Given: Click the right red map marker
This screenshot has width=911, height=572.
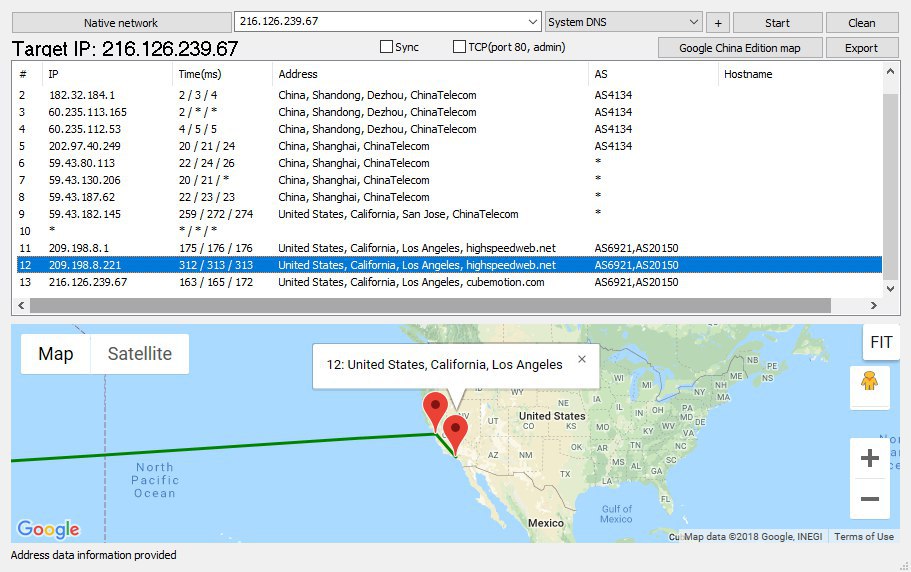Looking at the screenshot, I should (456, 432).
